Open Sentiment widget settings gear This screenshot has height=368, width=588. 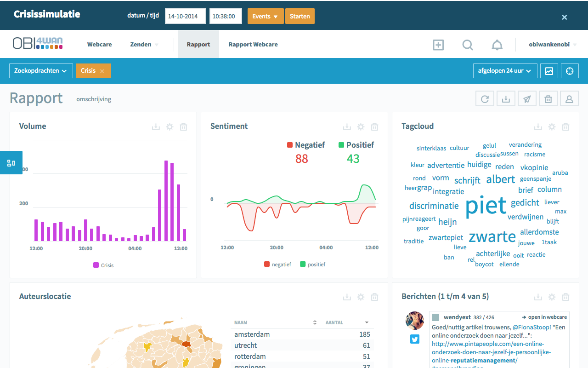point(361,127)
